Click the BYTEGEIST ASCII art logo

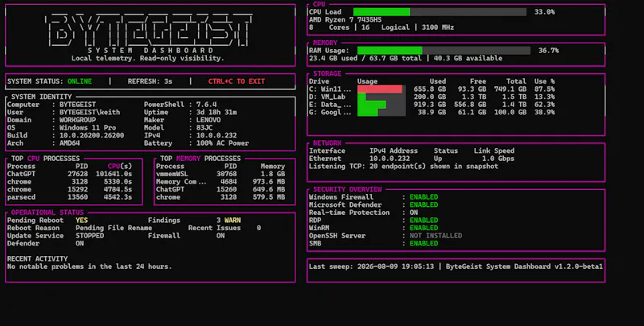click(x=150, y=29)
